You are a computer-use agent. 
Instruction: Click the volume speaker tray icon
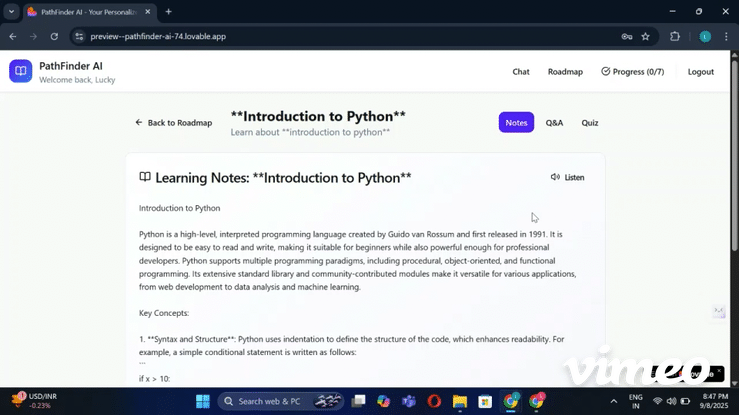[x=672, y=401]
